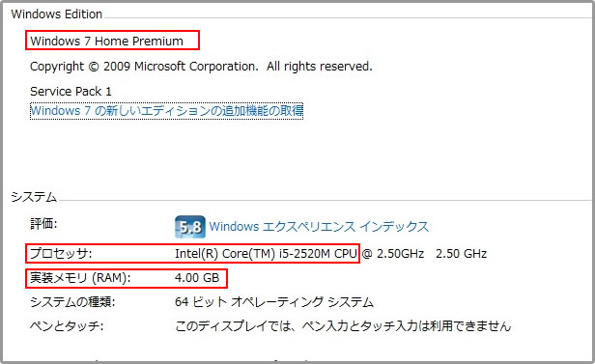
Task: Click the pen and touch unavailable message
Action: point(343,326)
